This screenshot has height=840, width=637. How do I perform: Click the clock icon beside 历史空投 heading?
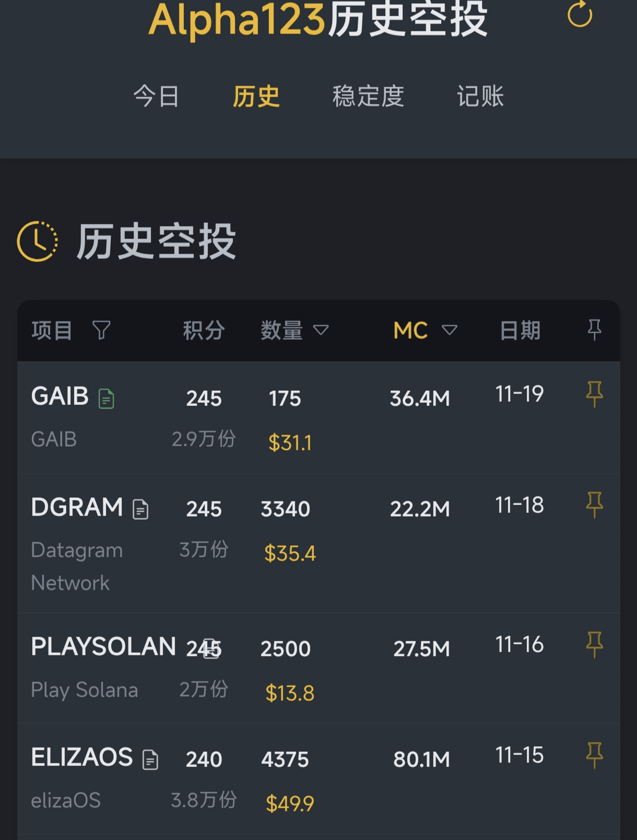[x=38, y=241]
